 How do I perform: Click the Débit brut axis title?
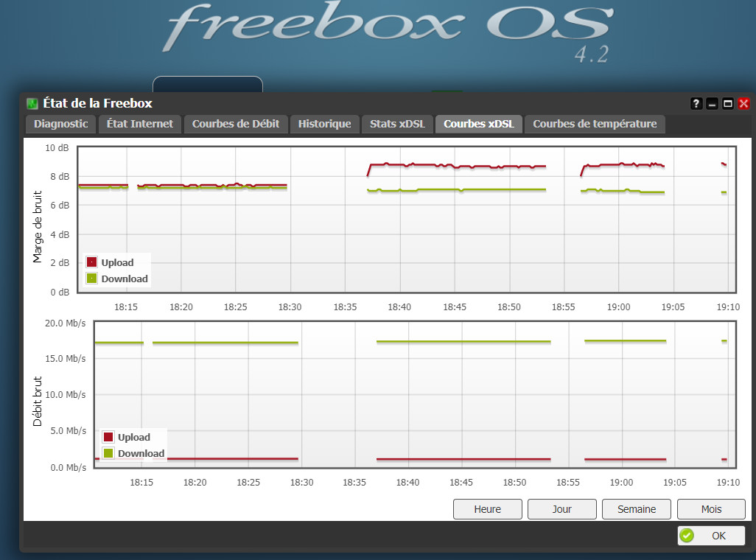click(x=37, y=402)
